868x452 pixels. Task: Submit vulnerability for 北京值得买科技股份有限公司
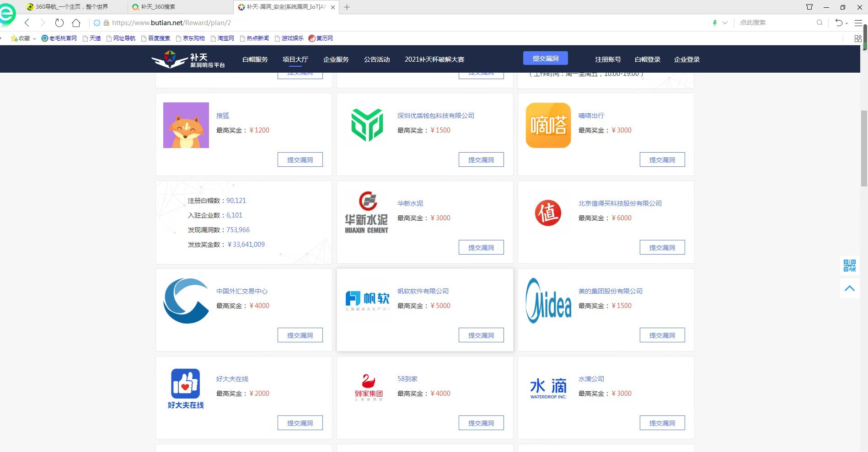[x=662, y=248]
